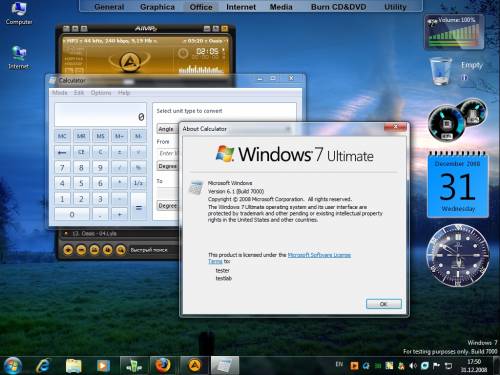This screenshot has width=500, height=375.
Task: Click digit 7 in Calculator
Action: [62, 168]
